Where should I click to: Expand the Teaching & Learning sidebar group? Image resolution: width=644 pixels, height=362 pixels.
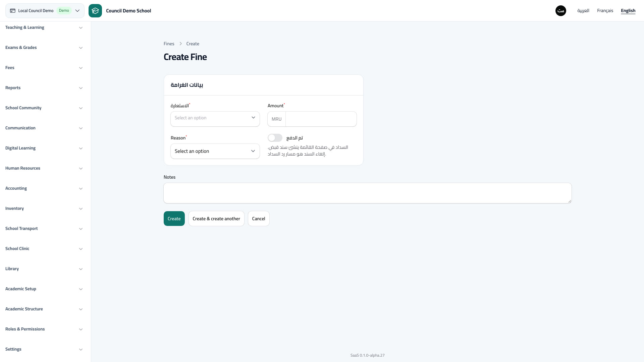pos(44,27)
